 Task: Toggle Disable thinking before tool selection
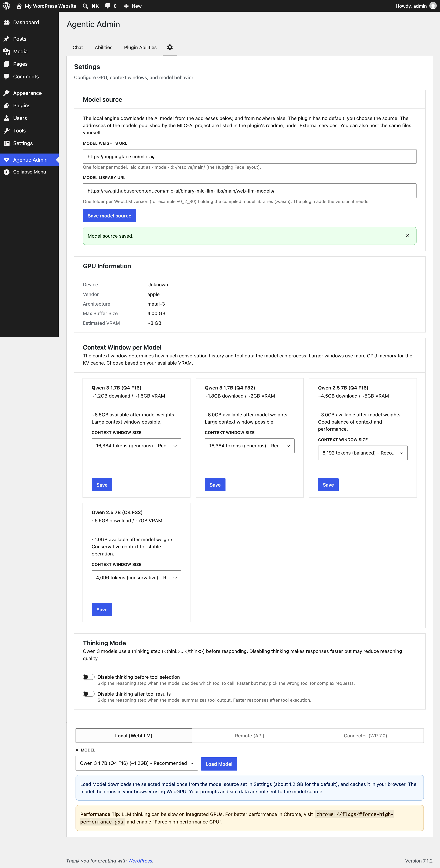[89, 677]
